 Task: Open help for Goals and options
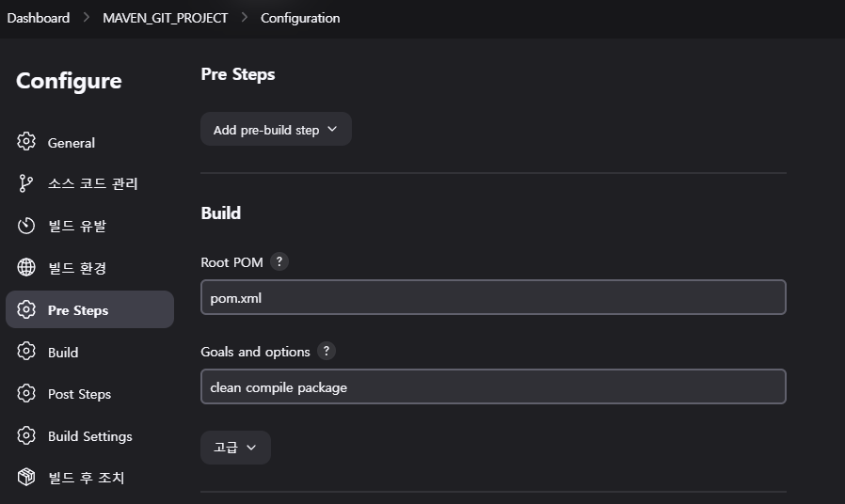326,351
